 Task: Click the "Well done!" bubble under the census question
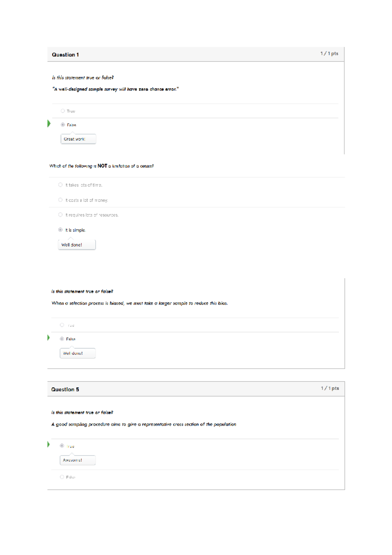pos(76,244)
